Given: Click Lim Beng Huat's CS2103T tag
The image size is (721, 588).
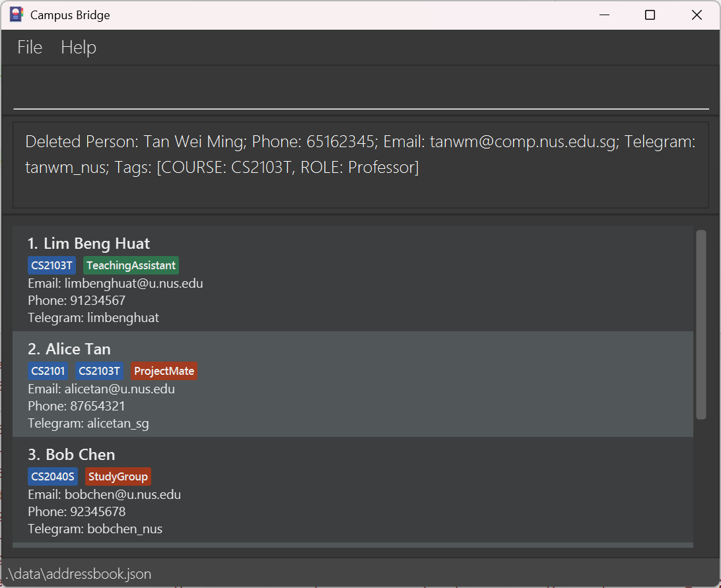Looking at the screenshot, I should [x=51, y=265].
